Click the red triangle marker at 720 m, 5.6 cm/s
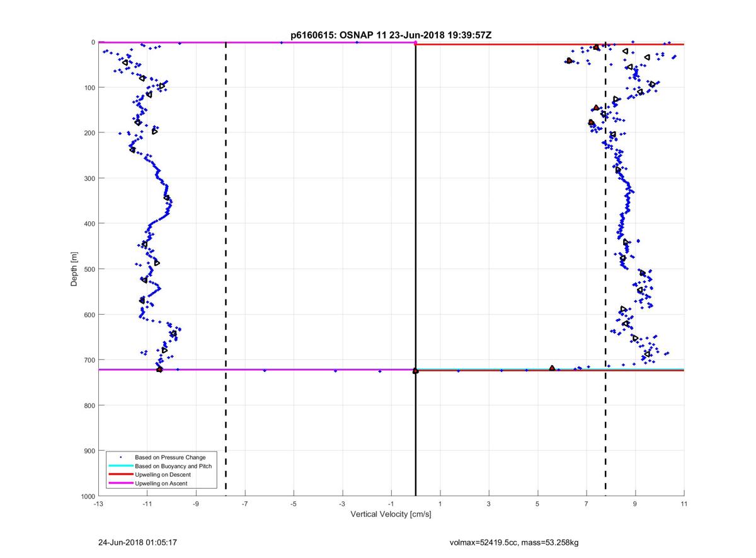Viewport: 756px width, 558px height. (552, 368)
